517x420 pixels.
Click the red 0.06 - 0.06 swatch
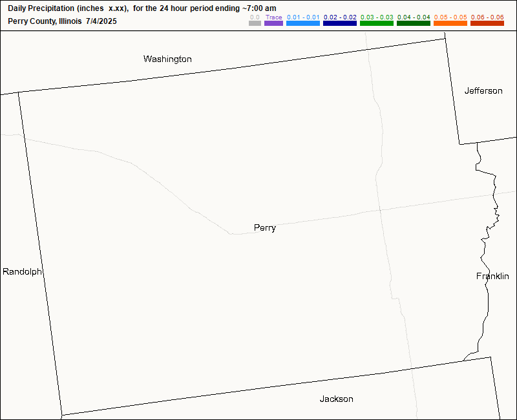click(x=487, y=23)
